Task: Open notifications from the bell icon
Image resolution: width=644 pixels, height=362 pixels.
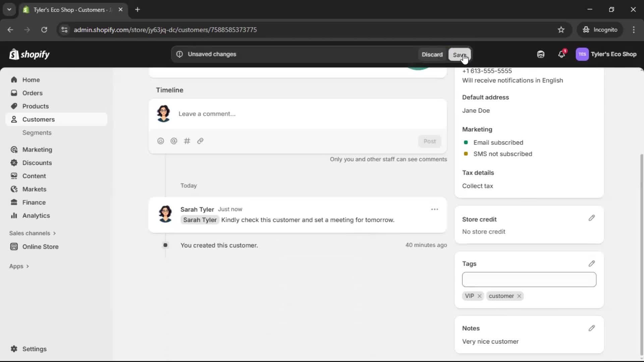Action: (x=562, y=54)
